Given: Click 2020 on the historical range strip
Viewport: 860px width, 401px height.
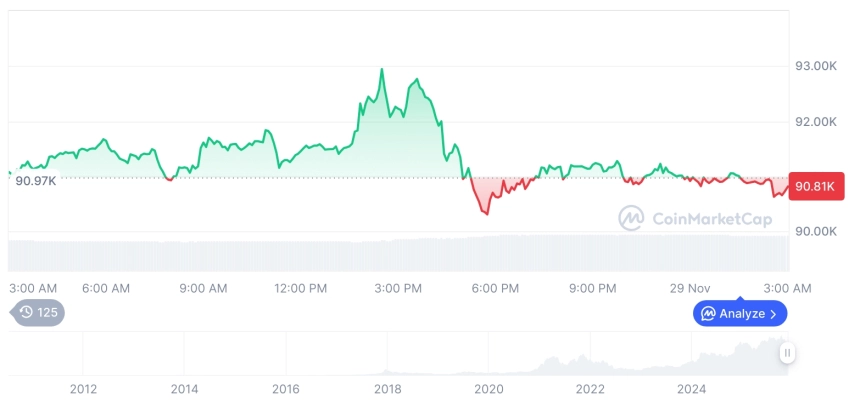Looking at the screenshot, I should coord(489,389).
